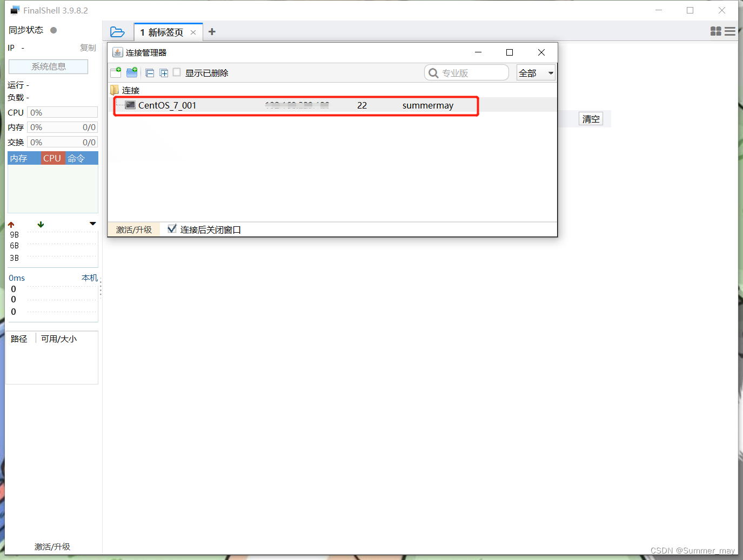Click the upload speed up-arrow icon
Screen dimensions: 743x560
click(11, 224)
